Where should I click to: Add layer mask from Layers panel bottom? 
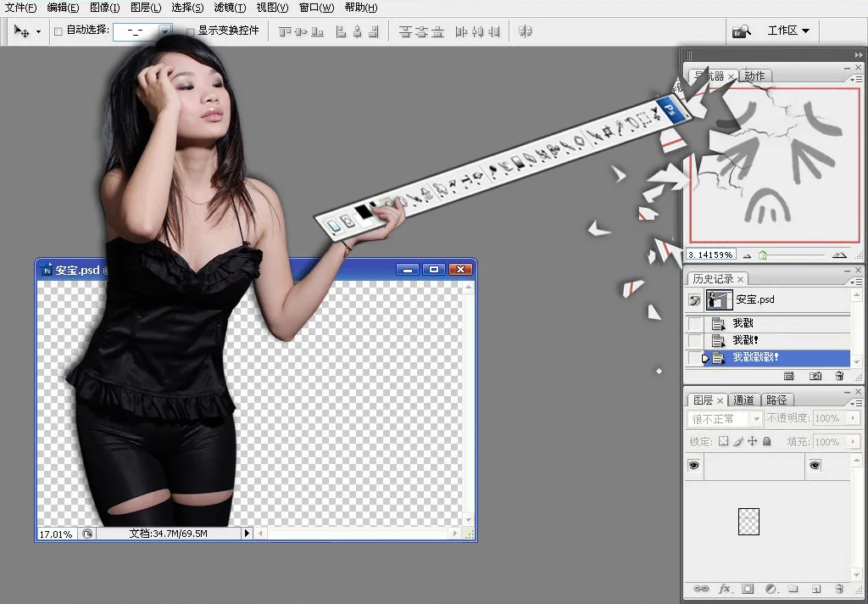click(x=748, y=589)
